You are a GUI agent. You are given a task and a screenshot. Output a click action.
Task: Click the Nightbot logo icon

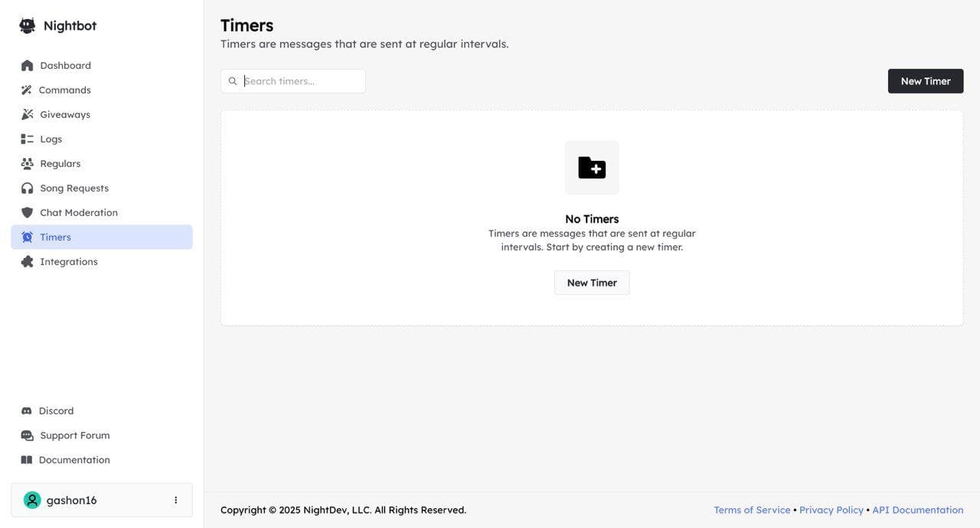(x=28, y=26)
